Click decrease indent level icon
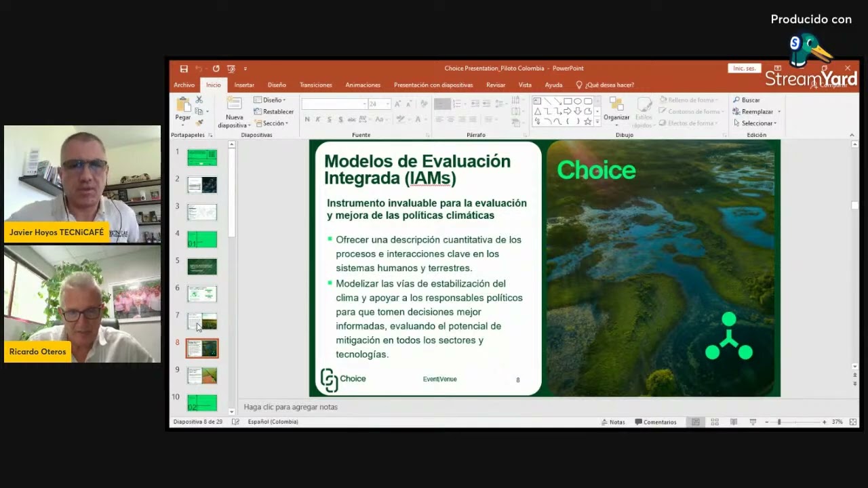868x488 pixels. [x=475, y=104]
